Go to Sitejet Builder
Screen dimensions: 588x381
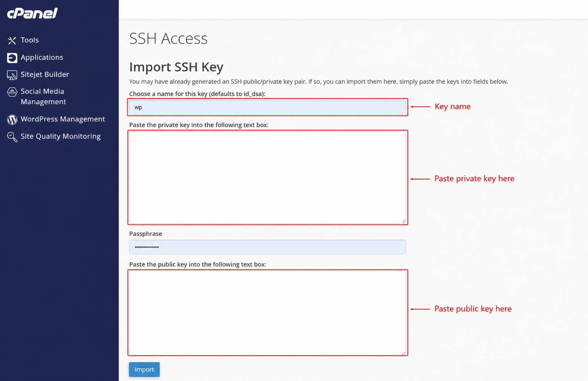coord(45,74)
